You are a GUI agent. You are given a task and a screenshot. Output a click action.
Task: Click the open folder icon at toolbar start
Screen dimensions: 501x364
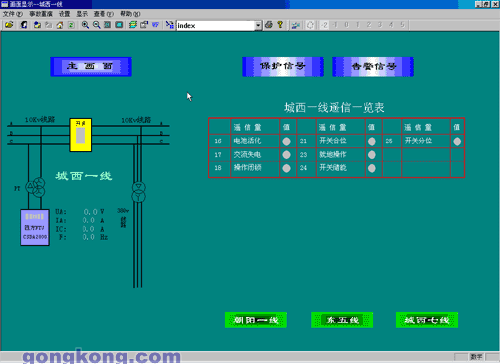(9, 25)
